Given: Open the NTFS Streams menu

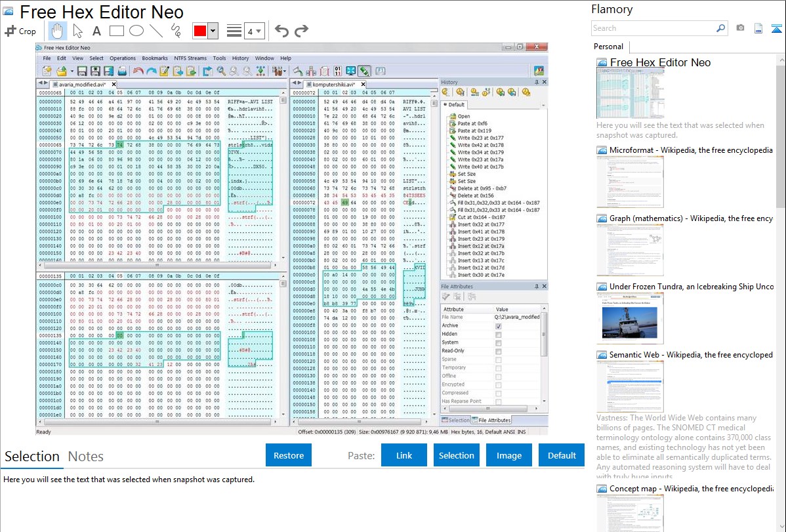Looking at the screenshot, I should click(x=190, y=58).
